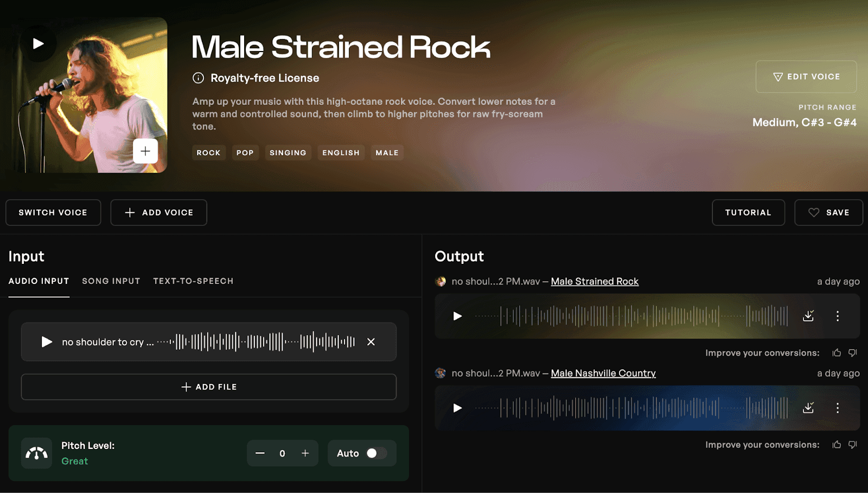The width and height of the screenshot is (868, 493).
Task: Select the ROCK tag
Action: (x=208, y=153)
